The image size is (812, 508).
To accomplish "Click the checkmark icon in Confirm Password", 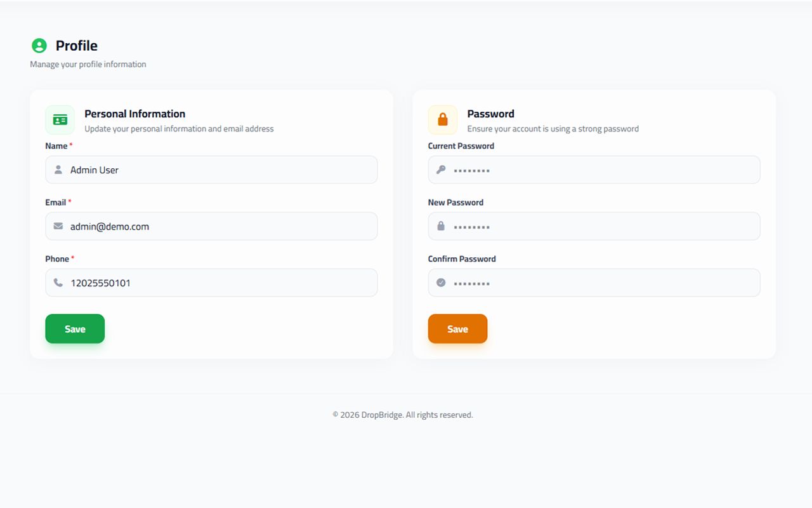I will [x=441, y=283].
